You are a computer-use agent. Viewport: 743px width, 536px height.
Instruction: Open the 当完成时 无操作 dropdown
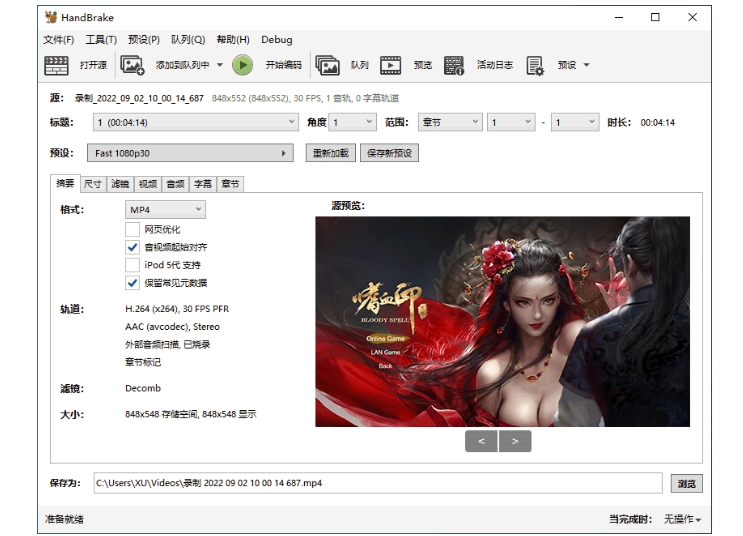[x=682, y=519]
